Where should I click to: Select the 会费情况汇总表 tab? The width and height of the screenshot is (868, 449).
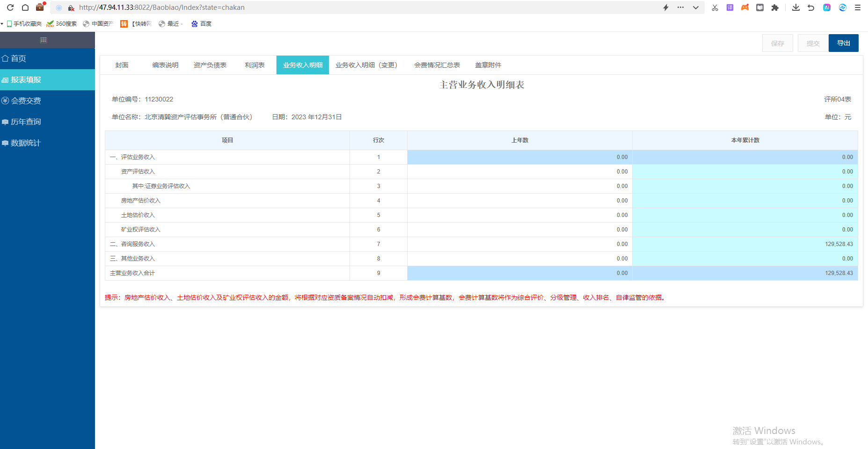click(437, 65)
